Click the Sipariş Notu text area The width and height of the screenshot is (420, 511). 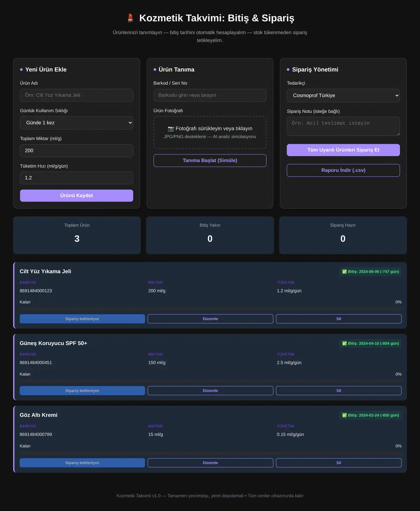(343, 126)
